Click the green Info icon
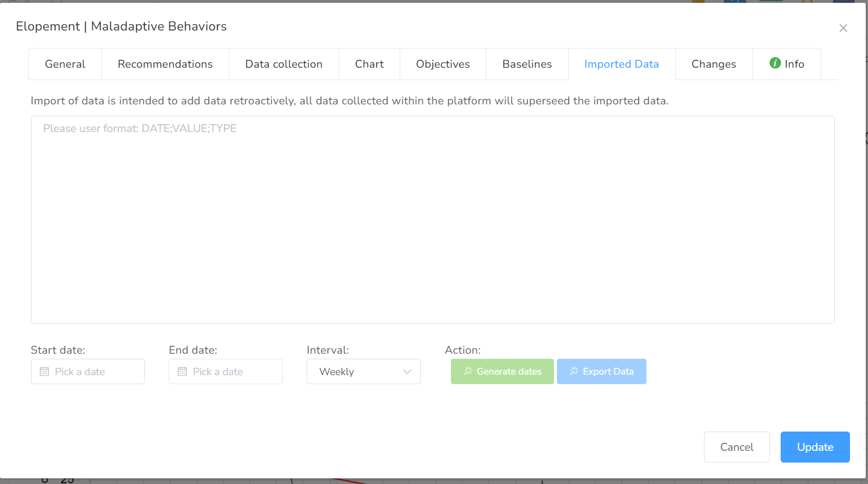 click(775, 63)
